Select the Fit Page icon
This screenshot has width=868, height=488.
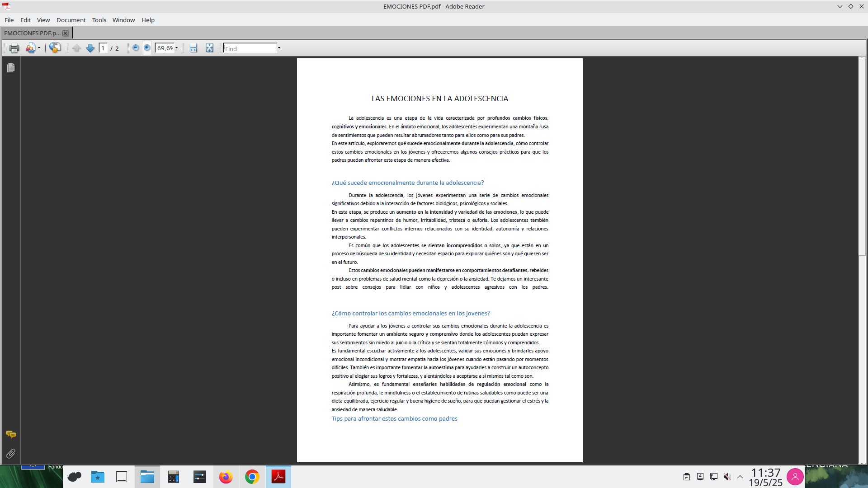209,48
